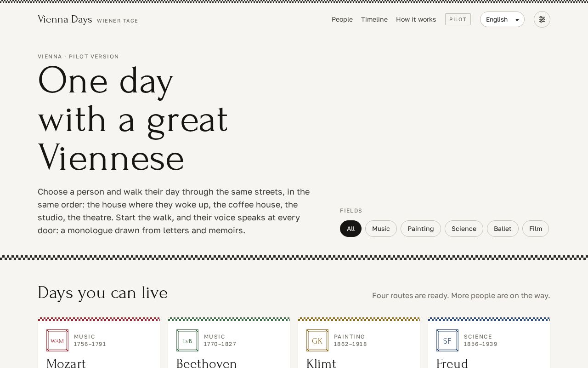Click Beethoven's dates 1770–1827
Image resolution: width=588 pixels, height=368 pixels.
click(220, 344)
